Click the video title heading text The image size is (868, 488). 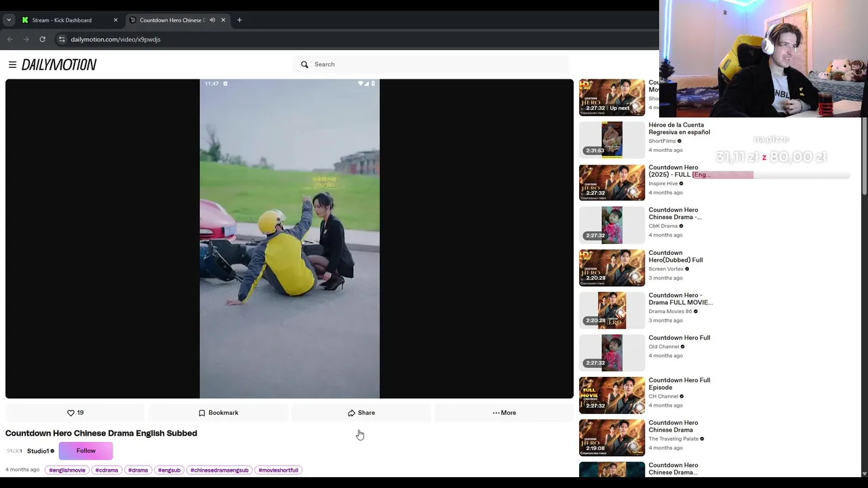101,433
